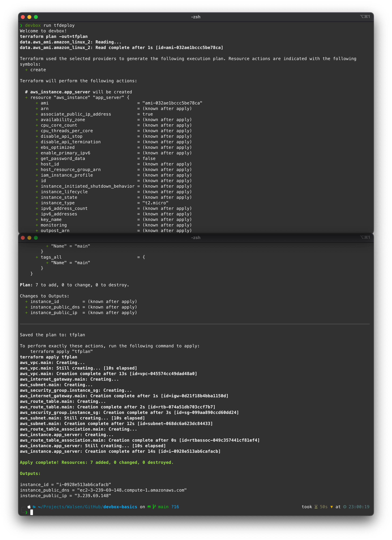Click the internet gateway creation complete line
The image size is (392, 540).
click(124, 396)
